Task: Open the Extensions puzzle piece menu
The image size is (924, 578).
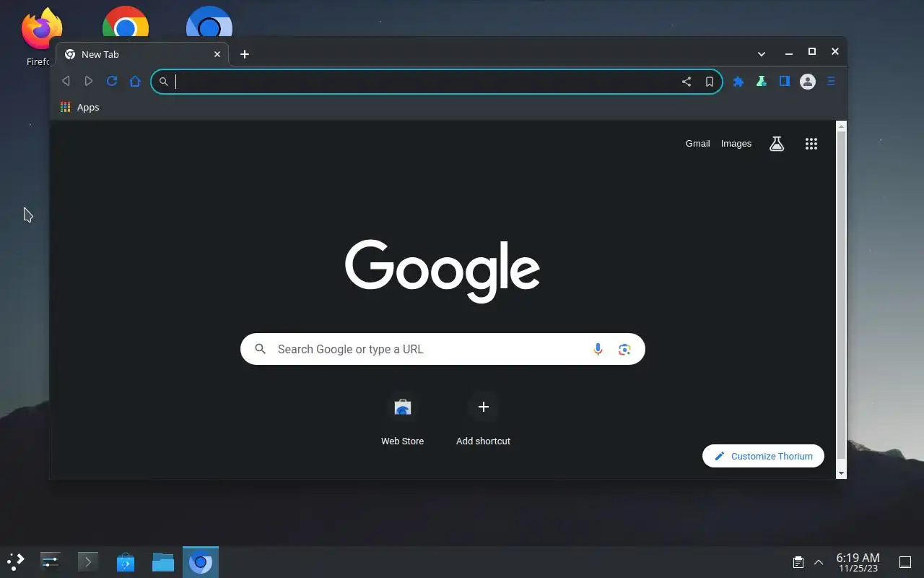Action: tap(738, 82)
